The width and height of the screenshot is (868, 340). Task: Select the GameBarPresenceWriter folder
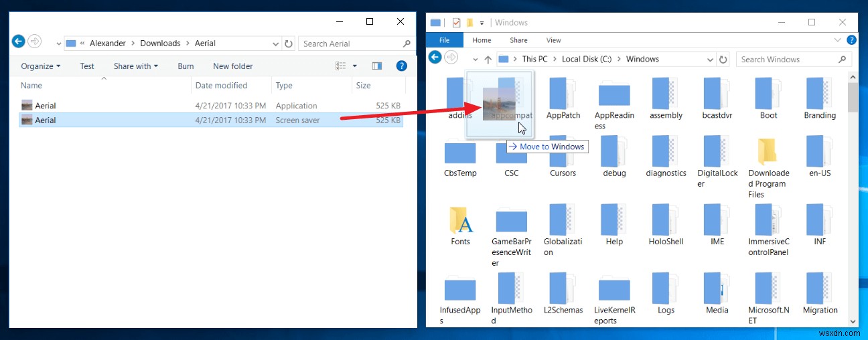click(x=512, y=236)
